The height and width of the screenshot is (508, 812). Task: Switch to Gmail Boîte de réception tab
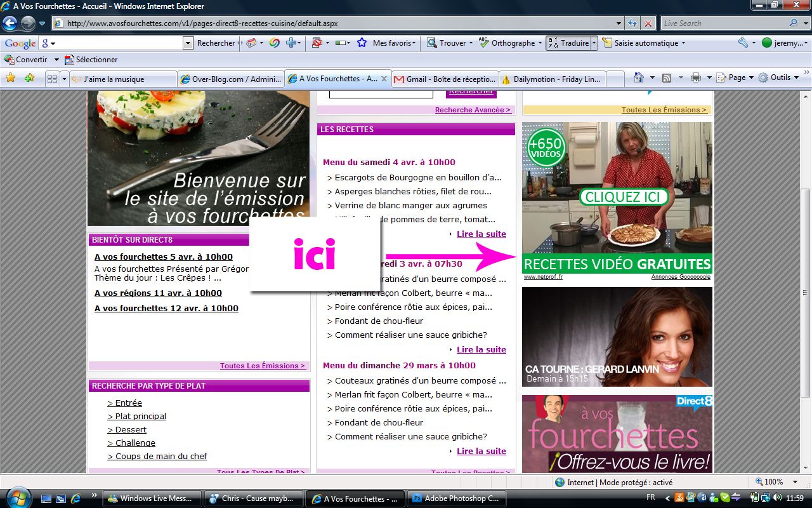[x=445, y=79]
